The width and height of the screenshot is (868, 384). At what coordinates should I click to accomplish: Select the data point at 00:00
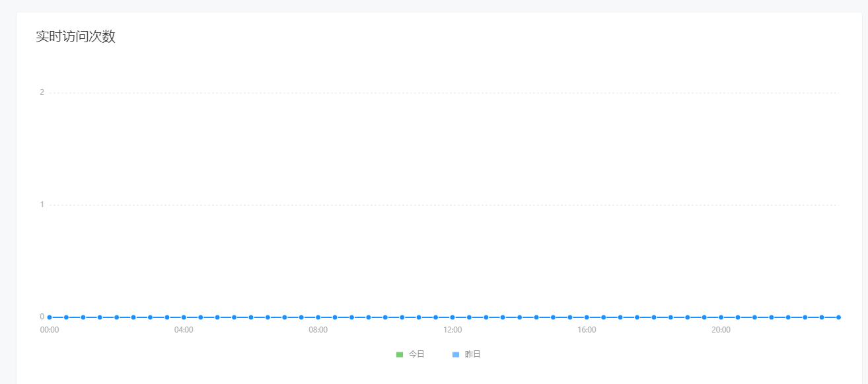point(50,317)
